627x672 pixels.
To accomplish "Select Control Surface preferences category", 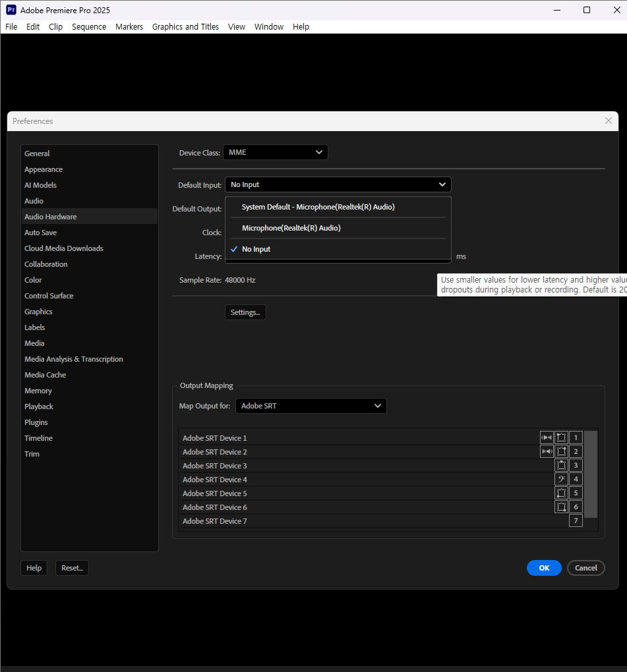I will (x=89, y=296).
